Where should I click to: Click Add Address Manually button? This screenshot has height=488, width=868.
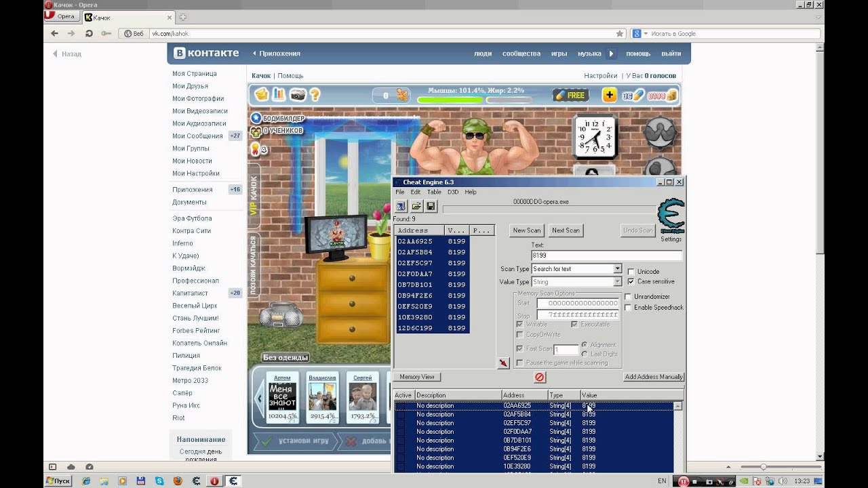click(x=654, y=377)
